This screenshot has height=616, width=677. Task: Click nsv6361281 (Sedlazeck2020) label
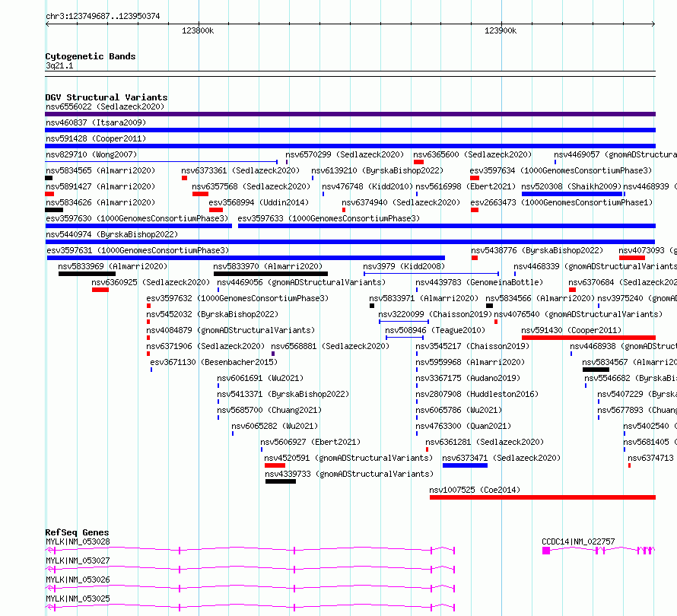pyautogui.click(x=485, y=442)
